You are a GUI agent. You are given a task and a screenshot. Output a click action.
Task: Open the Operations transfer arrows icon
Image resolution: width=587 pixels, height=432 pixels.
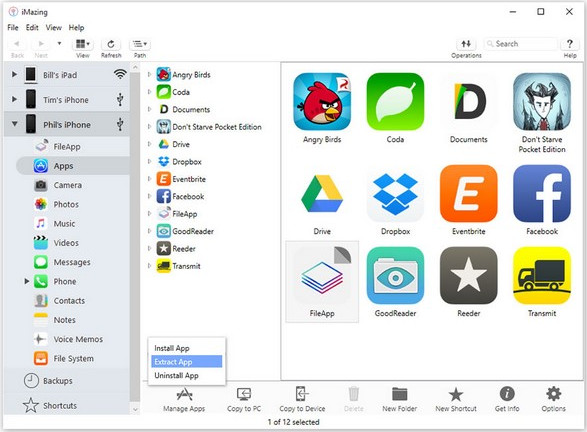(466, 44)
